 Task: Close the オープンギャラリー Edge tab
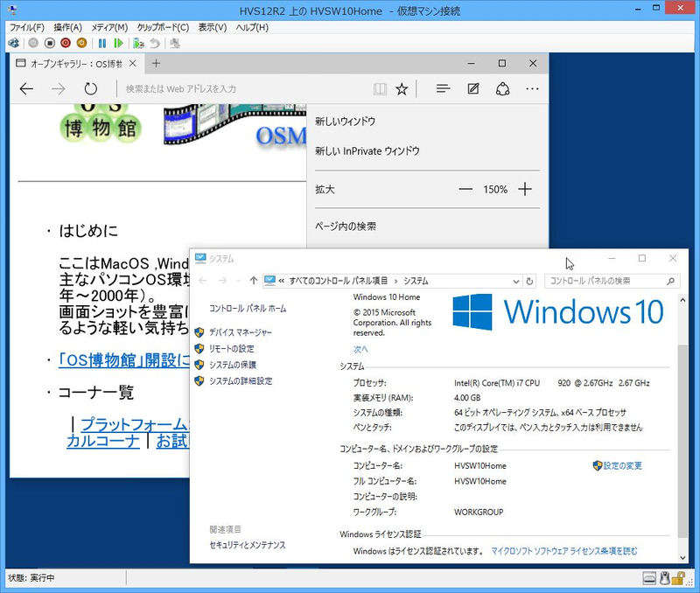point(133,63)
